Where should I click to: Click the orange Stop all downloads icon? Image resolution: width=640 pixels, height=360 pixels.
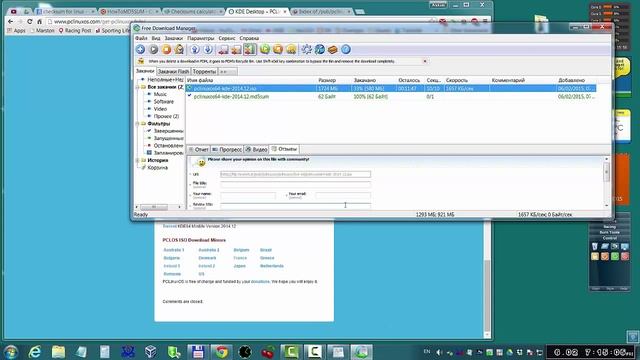tap(278, 49)
